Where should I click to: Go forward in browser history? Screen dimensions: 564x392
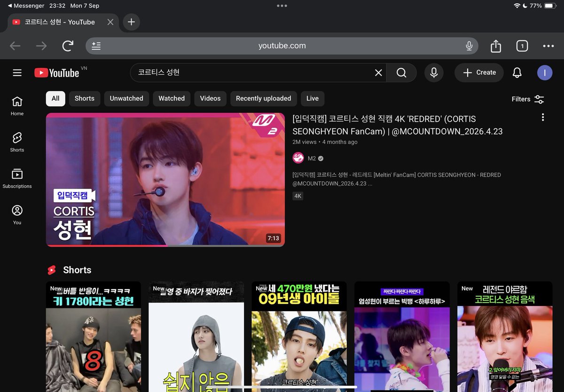point(41,46)
